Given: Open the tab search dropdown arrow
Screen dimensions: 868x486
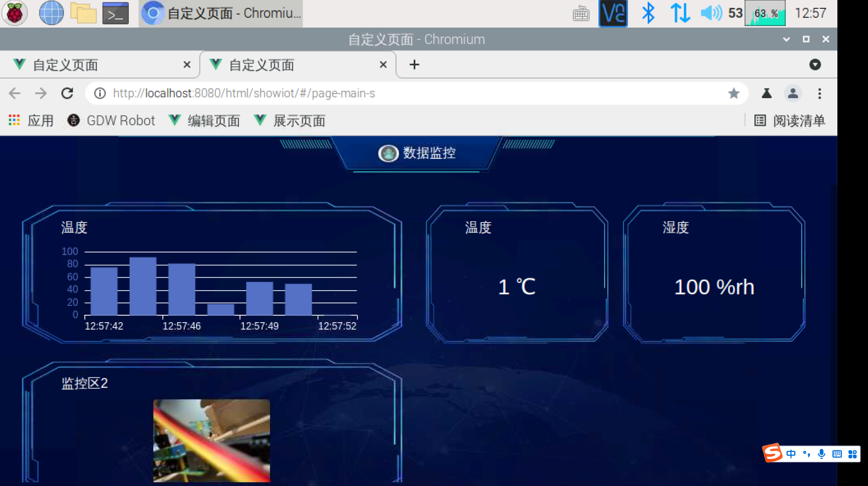Looking at the screenshot, I should click(815, 65).
